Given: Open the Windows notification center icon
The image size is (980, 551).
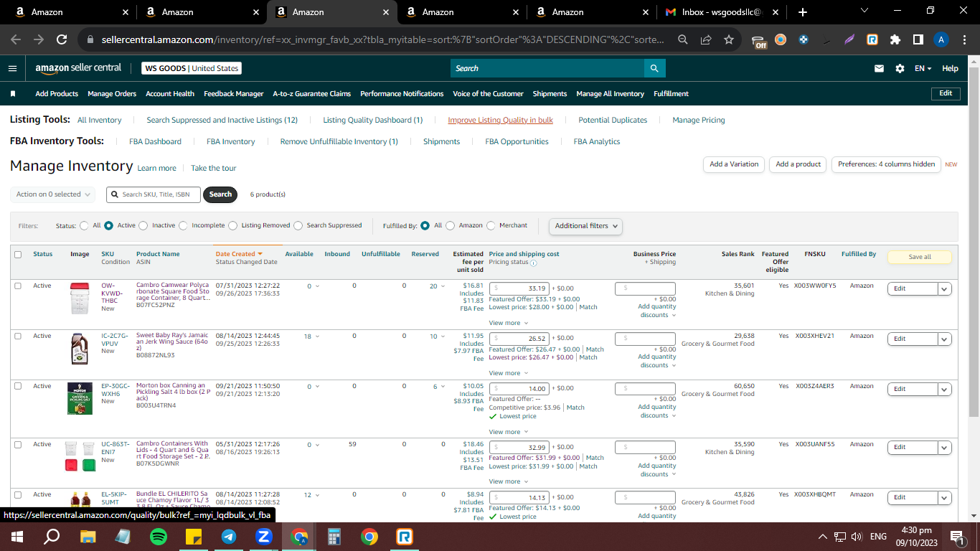Looking at the screenshot, I should 956,537.
